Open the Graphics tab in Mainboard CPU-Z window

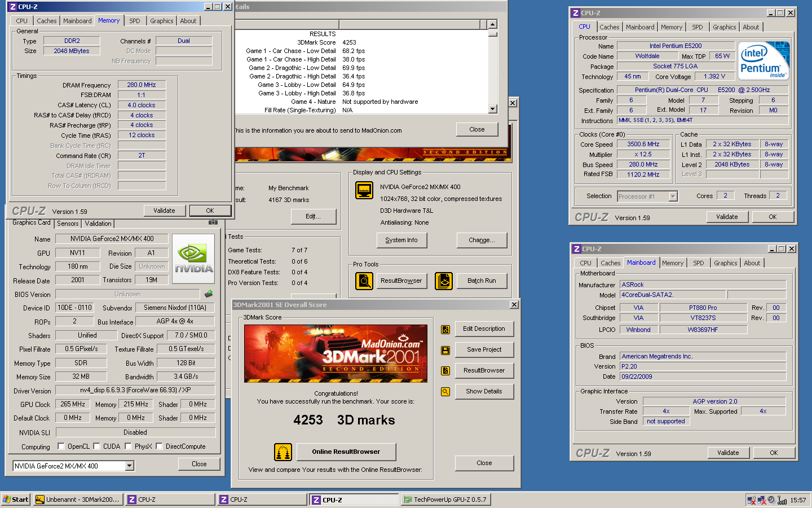pyautogui.click(x=725, y=263)
